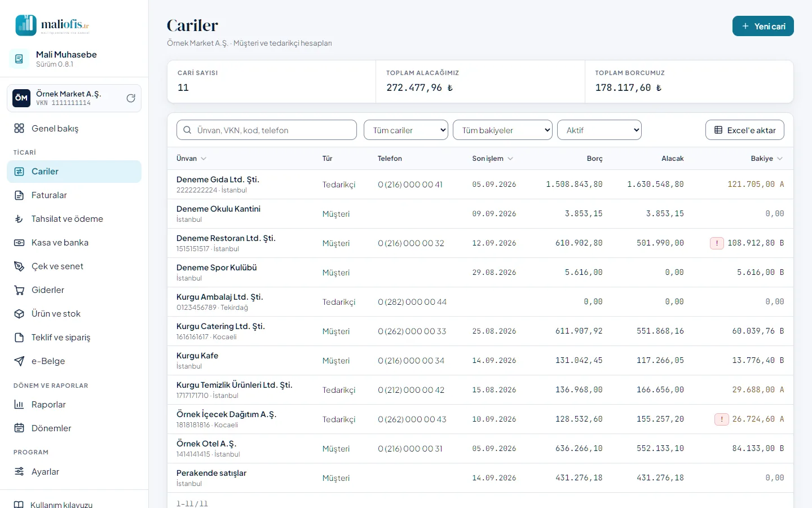Click the refresh company icon
812x508 pixels.
point(131,98)
